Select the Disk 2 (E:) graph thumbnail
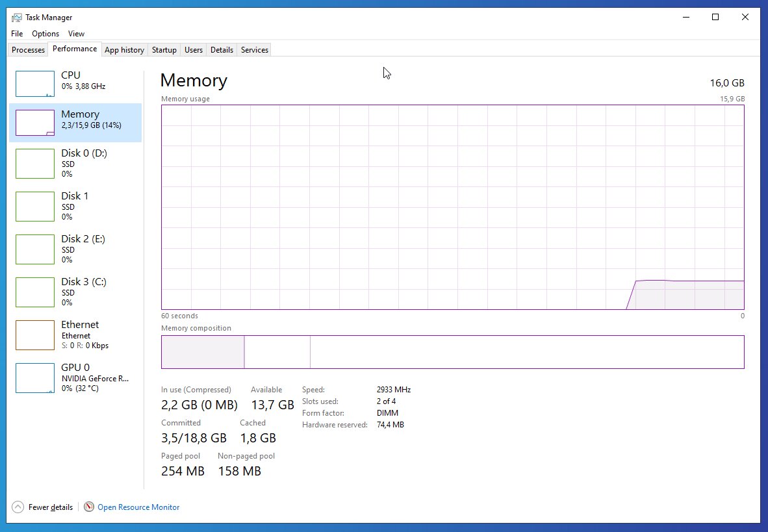 click(35, 249)
